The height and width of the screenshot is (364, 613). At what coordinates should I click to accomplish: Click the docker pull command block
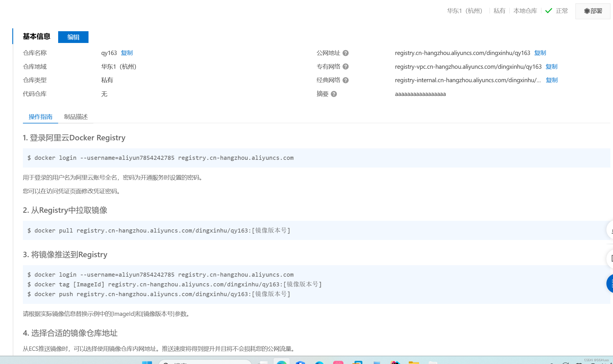click(159, 231)
